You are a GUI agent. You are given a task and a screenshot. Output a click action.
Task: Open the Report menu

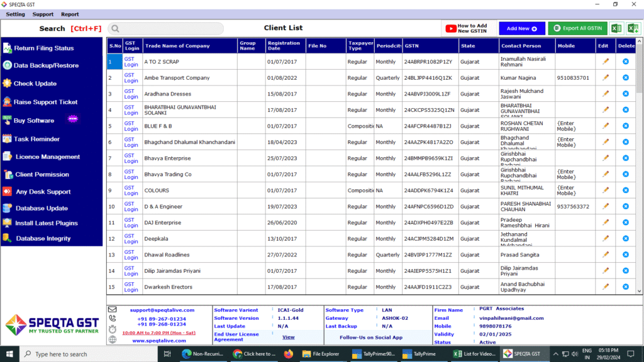click(x=70, y=14)
